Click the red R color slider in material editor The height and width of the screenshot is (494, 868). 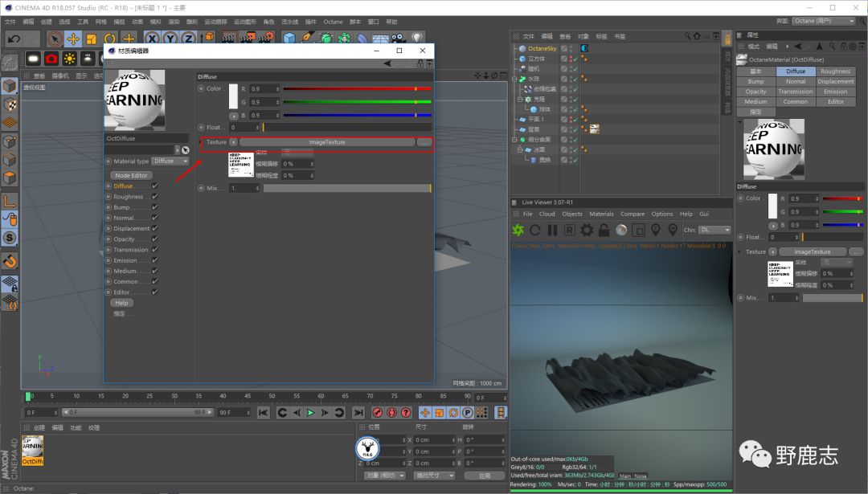[356, 88]
